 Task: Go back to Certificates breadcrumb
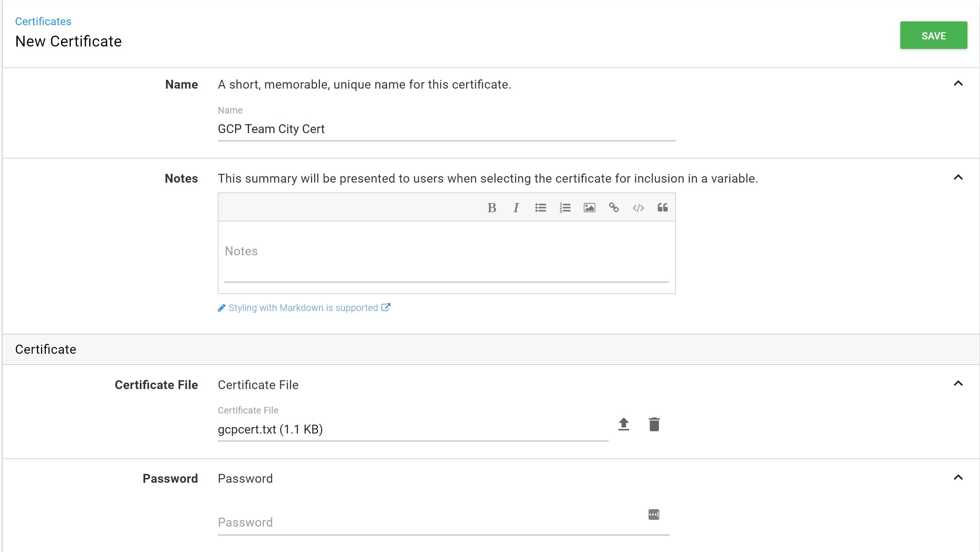pos(43,21)
